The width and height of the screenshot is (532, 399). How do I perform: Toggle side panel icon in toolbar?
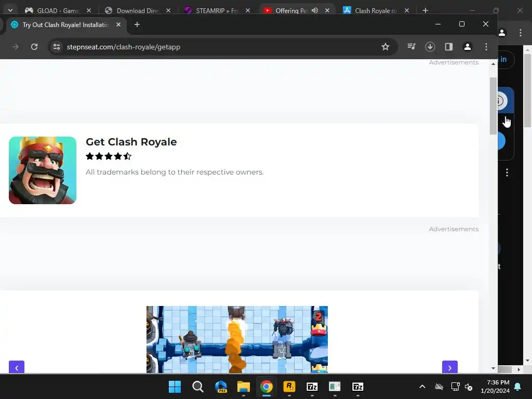pyautogui.click(x=448, y=46)
